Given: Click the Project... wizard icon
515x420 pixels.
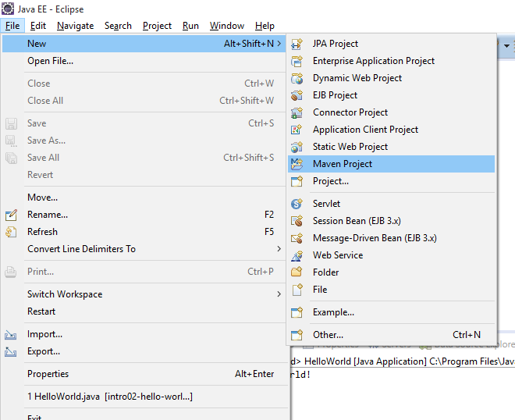Looking at the screenshot, I should 297,181.
